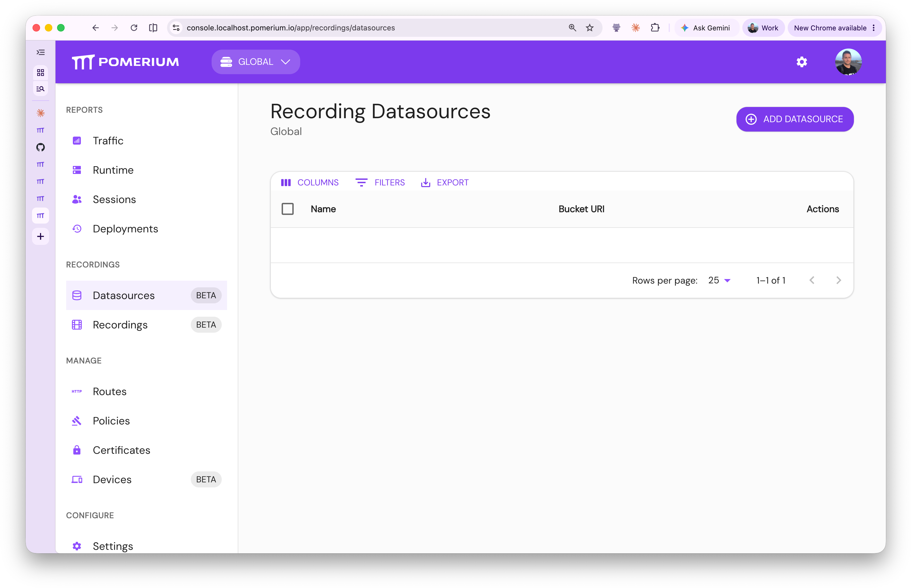Screen dimensions: 911x588
Task: Add a new tab with plus
Action: point(41,236)
